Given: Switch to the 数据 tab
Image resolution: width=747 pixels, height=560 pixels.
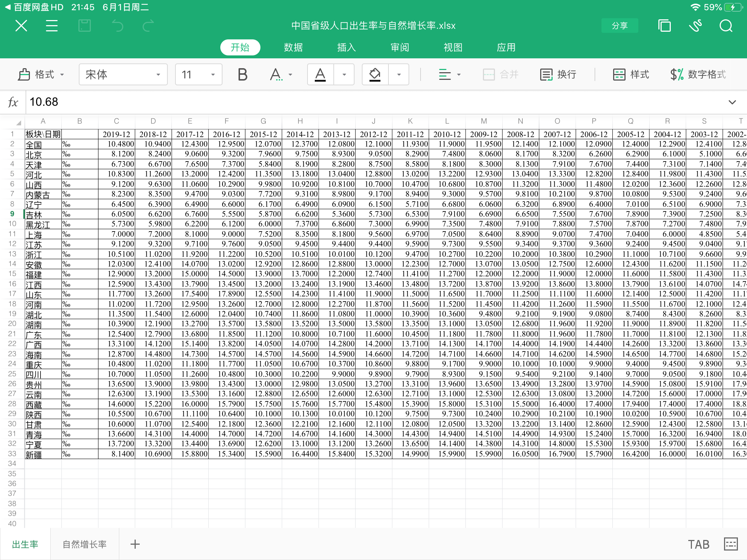Looking at the screenshot, I should point(293,47).
